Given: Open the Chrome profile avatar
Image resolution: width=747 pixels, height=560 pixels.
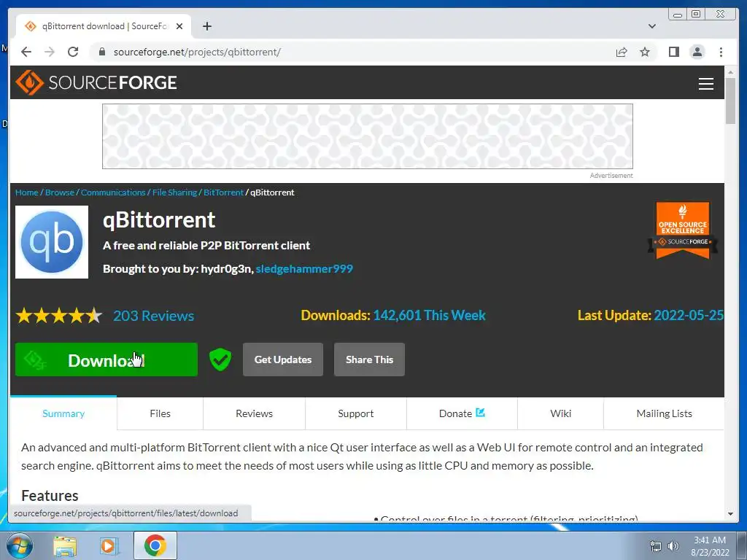Looking at the screenshot, I should (x=697, y=52).
